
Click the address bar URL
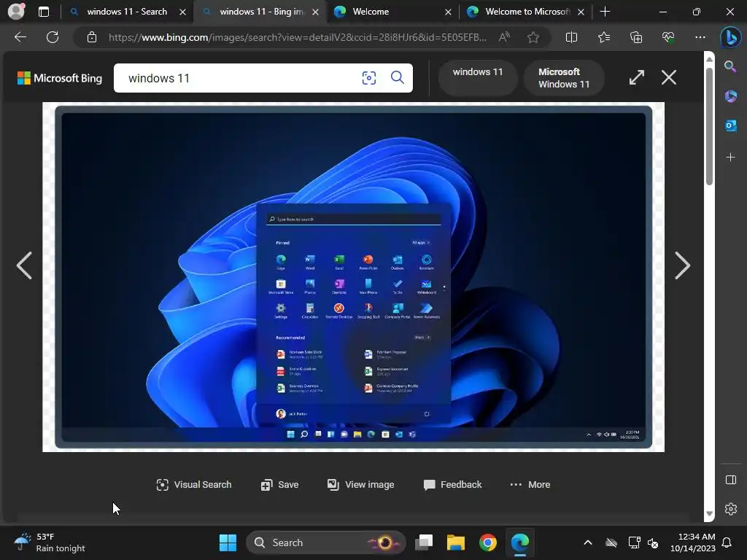click(298, 37)
